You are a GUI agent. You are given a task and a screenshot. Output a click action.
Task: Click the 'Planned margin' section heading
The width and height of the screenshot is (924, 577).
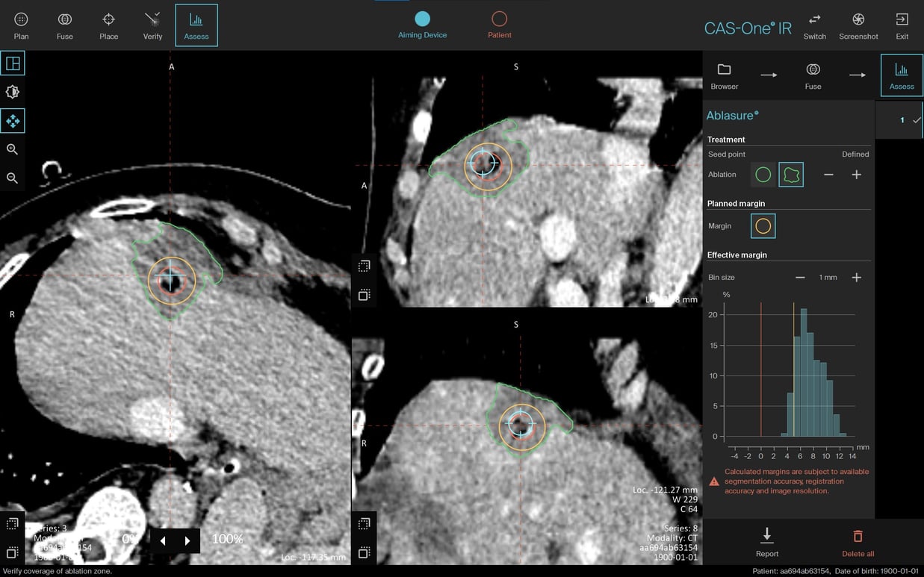[x=736, y=204]
